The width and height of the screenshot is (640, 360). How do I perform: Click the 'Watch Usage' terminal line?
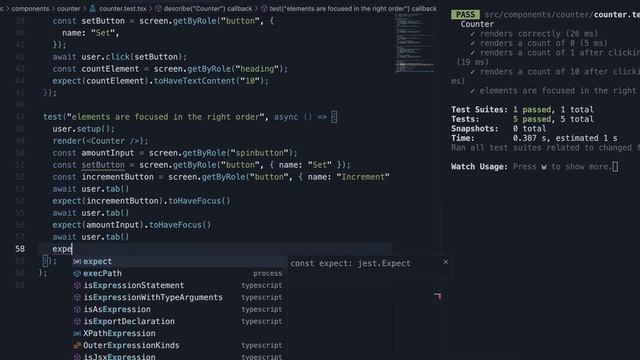[534, 167]
